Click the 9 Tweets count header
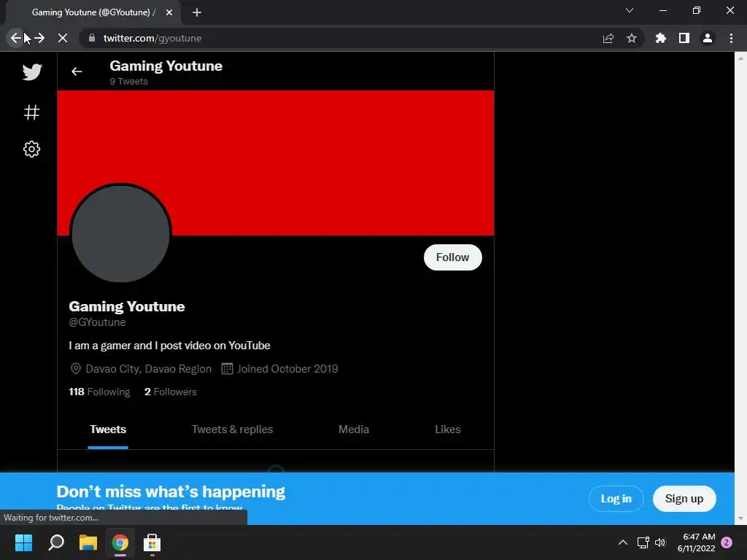Image resolution: width=747 pixels, height=560 pixels. click(x=128, y=82)
